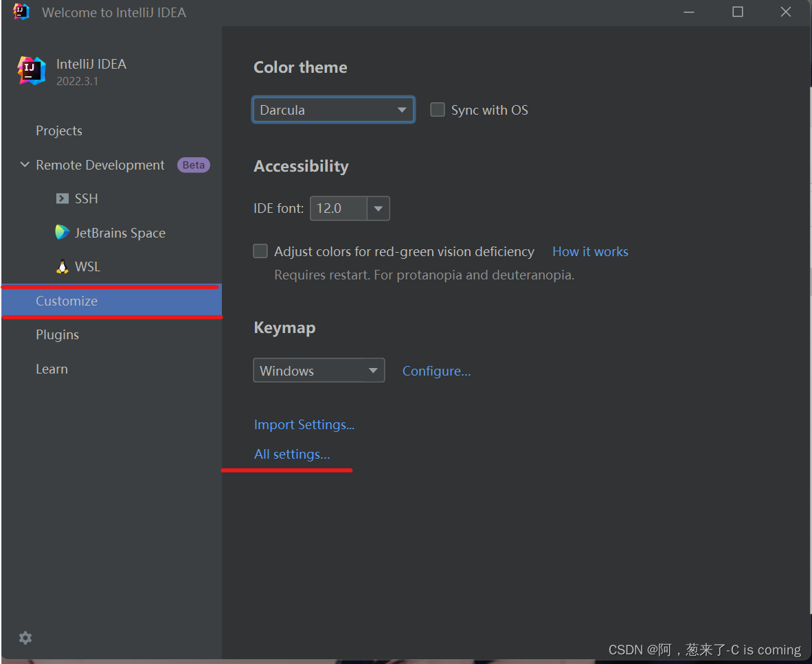Screen dimensions: 812x664
Task: Open All settings... link
Action: click(x=291, y=455)
